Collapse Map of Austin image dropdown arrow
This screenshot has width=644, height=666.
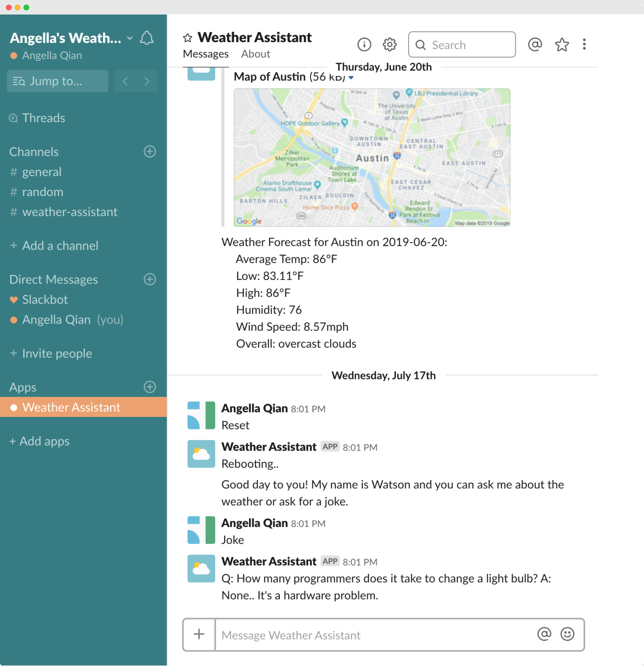point(351,78)
